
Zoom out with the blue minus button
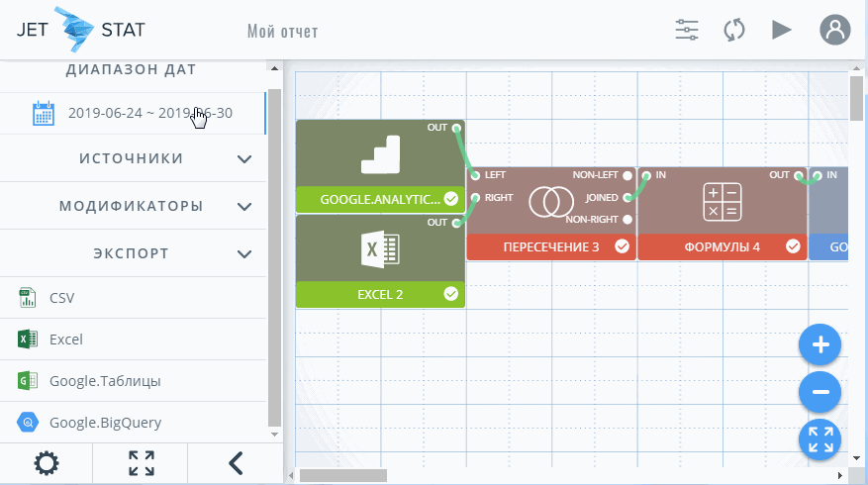(x=820, y=392)
